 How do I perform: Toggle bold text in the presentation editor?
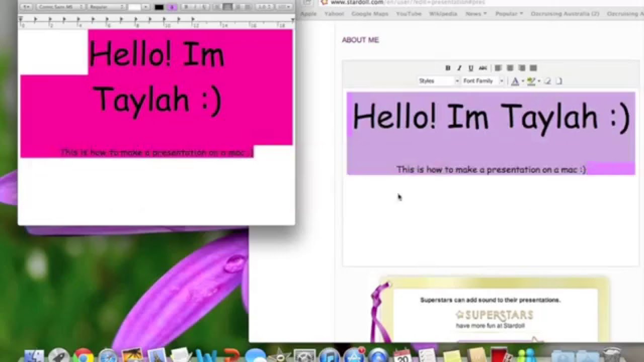[448, 67]
